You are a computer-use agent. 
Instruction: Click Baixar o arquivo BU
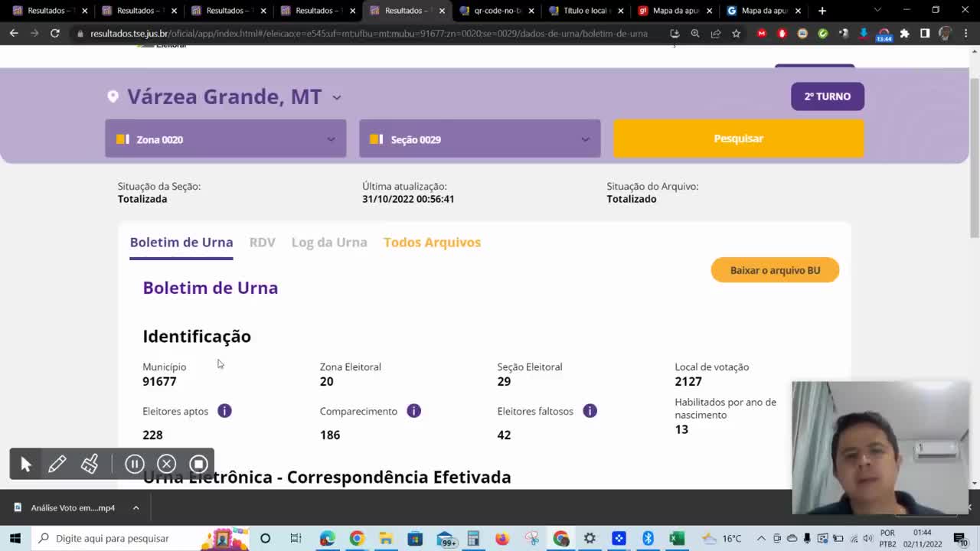tap(775, 270)
